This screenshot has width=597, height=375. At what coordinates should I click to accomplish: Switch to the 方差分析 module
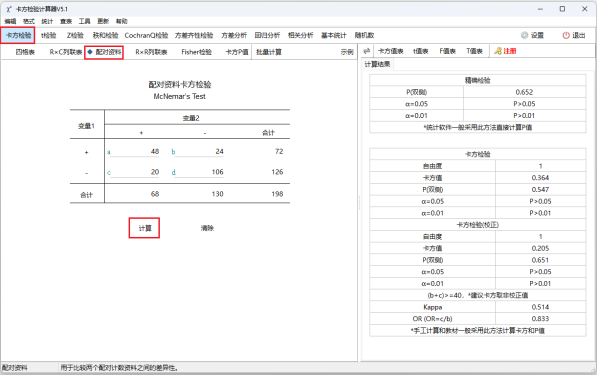[234, 35]
